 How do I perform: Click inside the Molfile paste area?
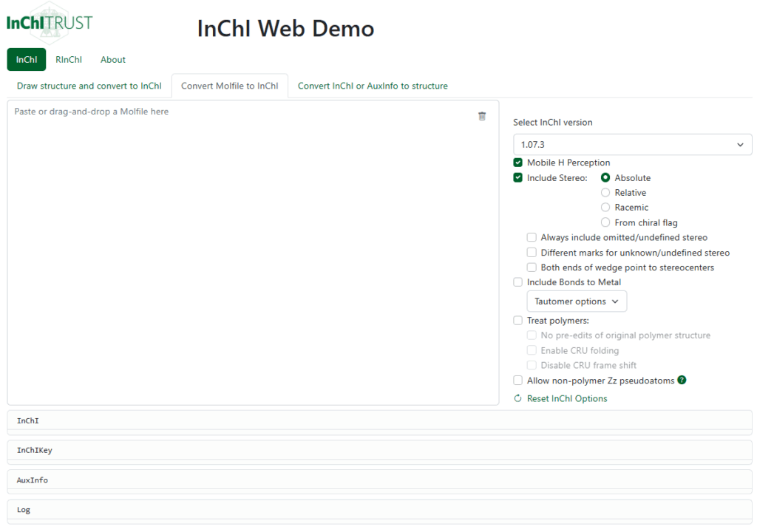click(x=253, y=253)
